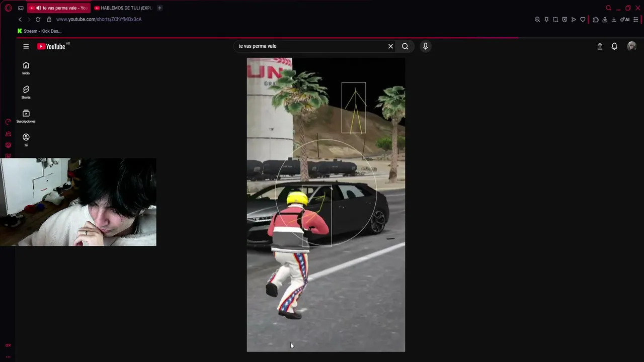Viewport: 644px width, 362px height.
Task: Open the extensions puzzle-piece icon
Action: 596,20
